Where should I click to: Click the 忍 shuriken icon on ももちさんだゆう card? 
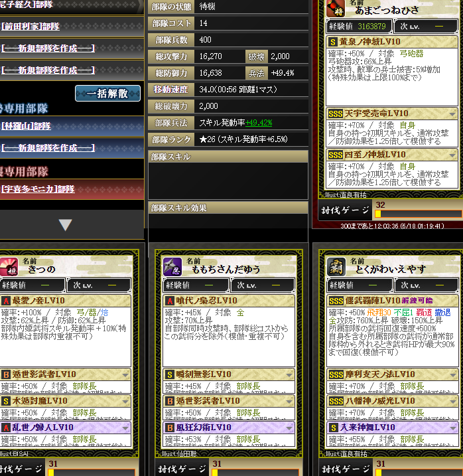click(172, 266)
